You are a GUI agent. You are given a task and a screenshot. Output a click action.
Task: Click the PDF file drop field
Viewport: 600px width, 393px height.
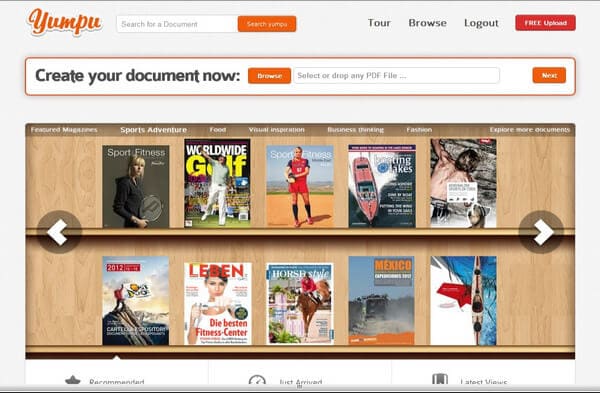(x=396, y=75)
